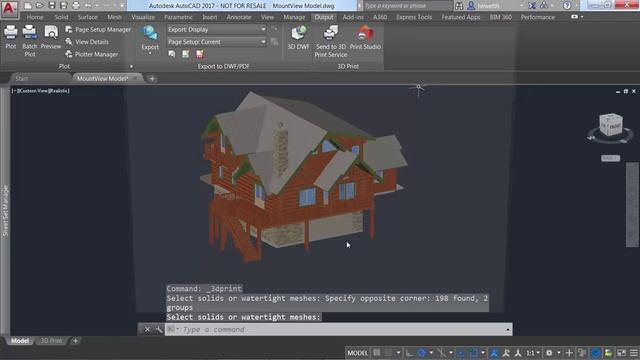Click Send to 3D Print Service

[331, 41]
